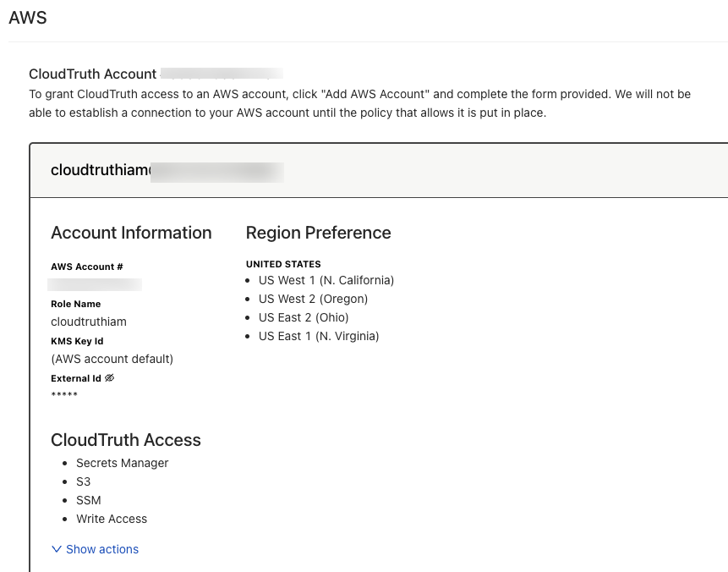This screenshot has width=728, height=572.
Task: Select the Account Information heading
Action: (131, 233)
